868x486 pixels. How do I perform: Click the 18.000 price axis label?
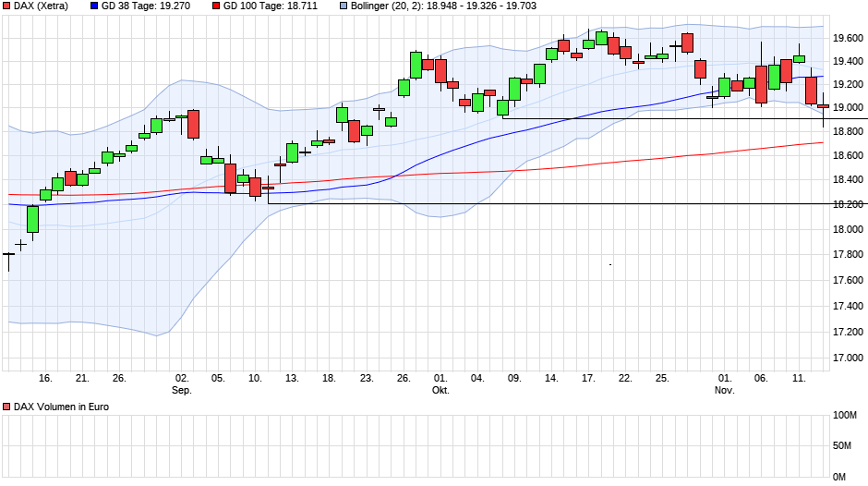848,229
